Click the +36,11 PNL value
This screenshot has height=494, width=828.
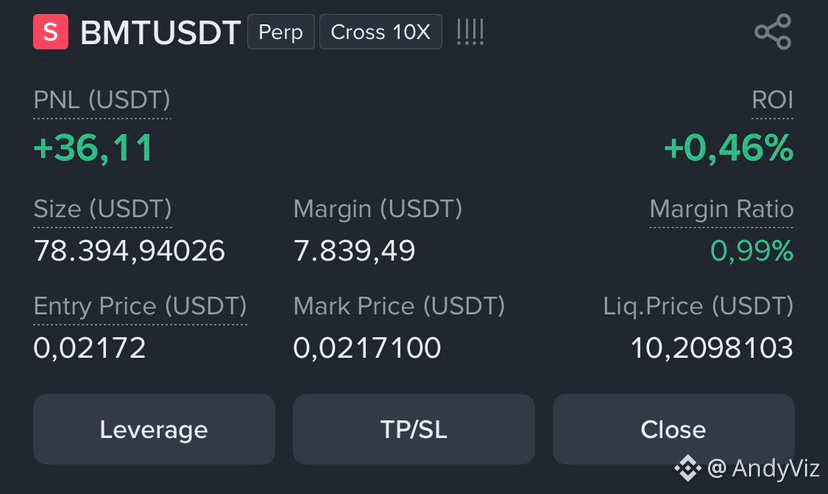(93, 148)
